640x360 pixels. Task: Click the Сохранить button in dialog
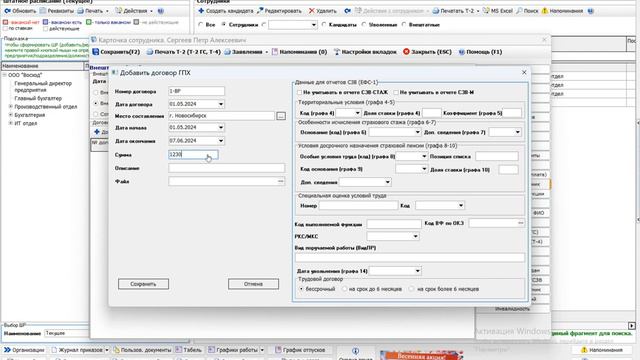pos(143,284)
